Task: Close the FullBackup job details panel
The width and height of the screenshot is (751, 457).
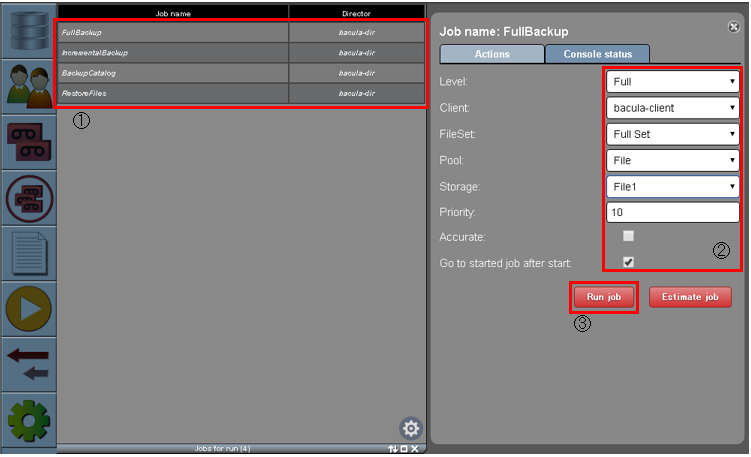Action: pos(733,27)
